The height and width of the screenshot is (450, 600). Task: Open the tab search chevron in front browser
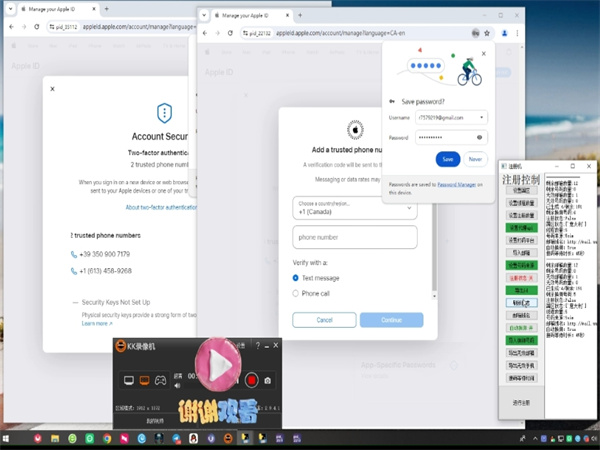tap(205, 16)
